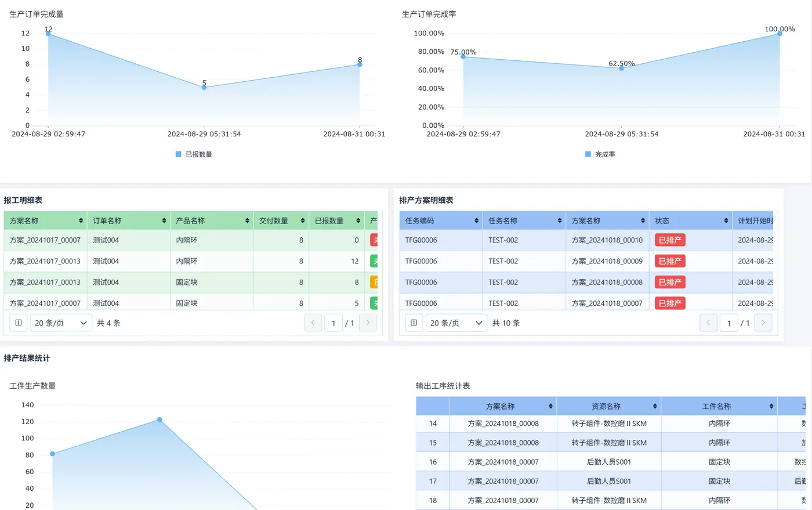812x510 pixels.
Task: Sort the 工件名称 column header
Action: coord(771,406)
